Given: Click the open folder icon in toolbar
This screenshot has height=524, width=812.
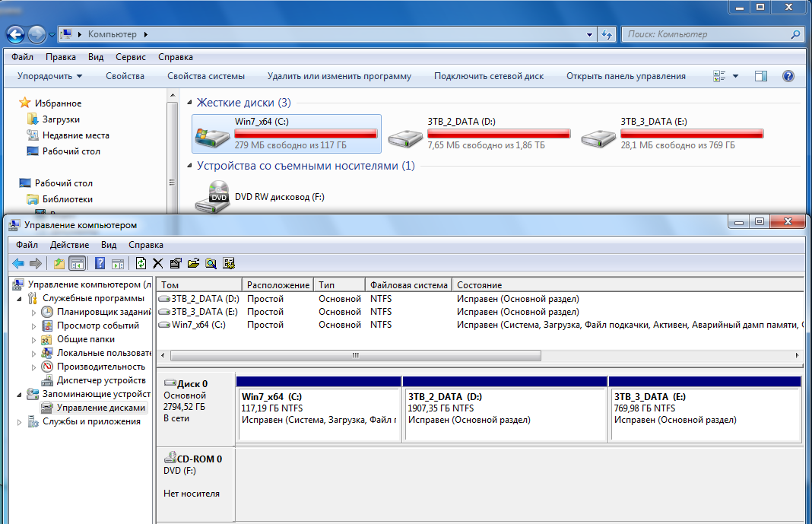Looking at the screenshot, I should pos(193,263).
